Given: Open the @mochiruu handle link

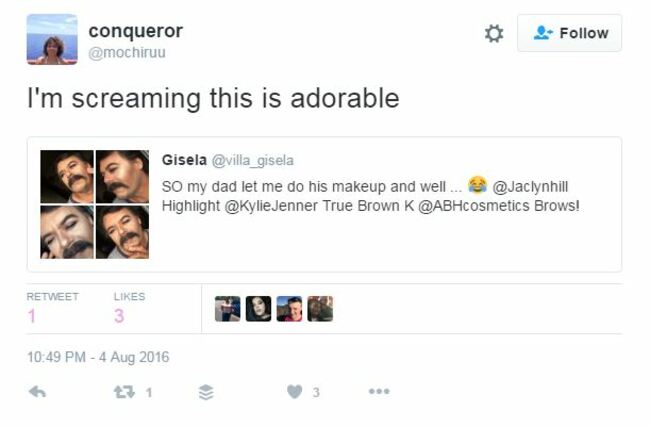Looking at the screenshot, I should 127,53.
